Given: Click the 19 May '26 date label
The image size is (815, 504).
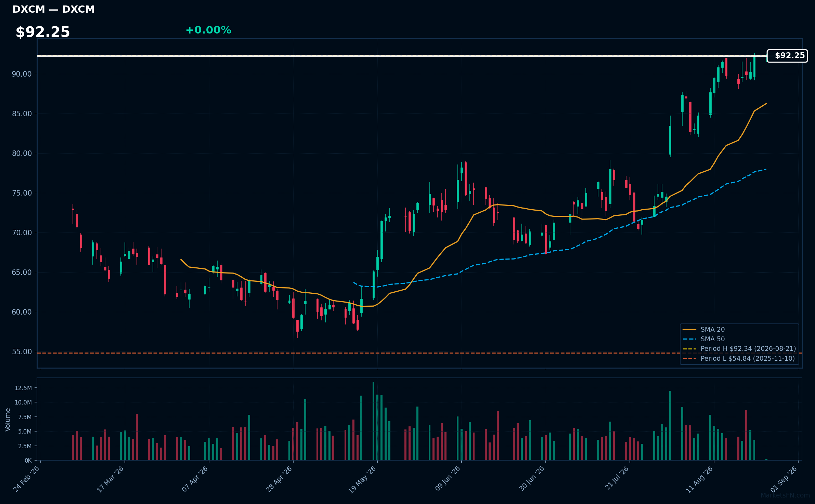Looking at the screenshot, I should [x=362, y=479].
